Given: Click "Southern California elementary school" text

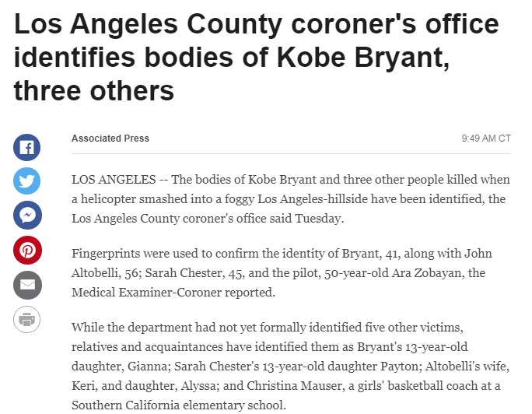Looking at the screenshot, I should tap(178, 405).
